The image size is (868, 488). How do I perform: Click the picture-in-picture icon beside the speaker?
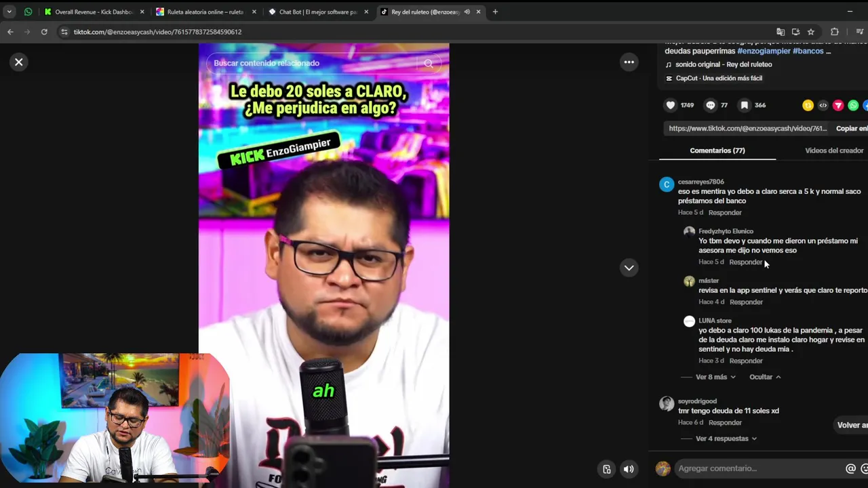tap(607, 469)
